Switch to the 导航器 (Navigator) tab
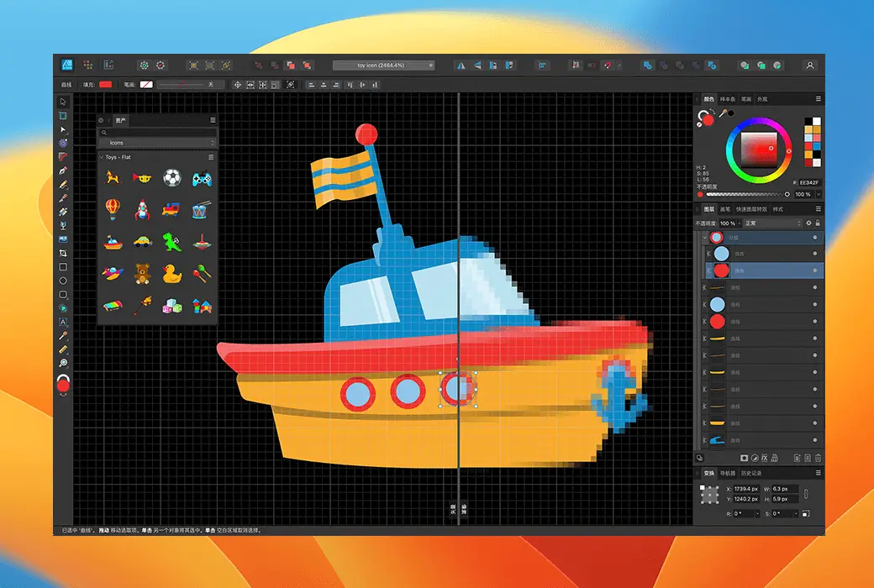The width and height of the screenshot is (874, 588). (x=728, y=473)
